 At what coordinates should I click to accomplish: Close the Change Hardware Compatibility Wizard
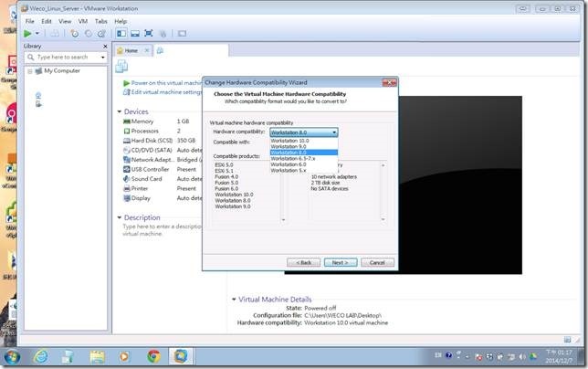(x=389, y=82)
